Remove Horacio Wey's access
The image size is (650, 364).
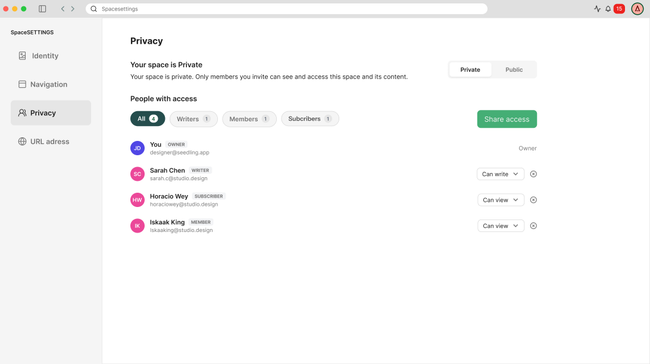533,200
